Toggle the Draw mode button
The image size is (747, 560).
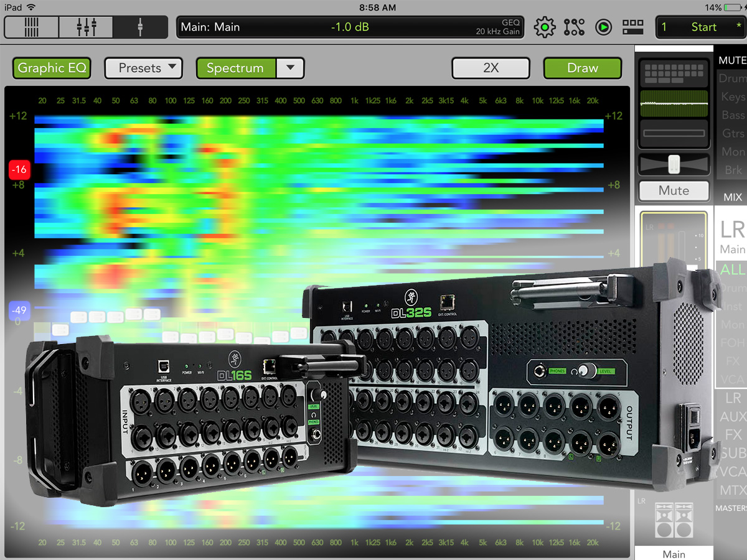click(x=583, y=68)
